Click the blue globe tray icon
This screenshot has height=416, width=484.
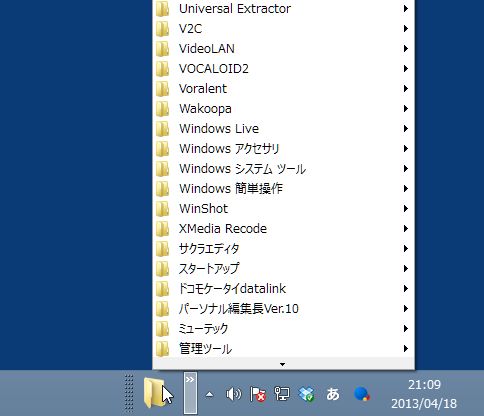(x=361, y=394)
